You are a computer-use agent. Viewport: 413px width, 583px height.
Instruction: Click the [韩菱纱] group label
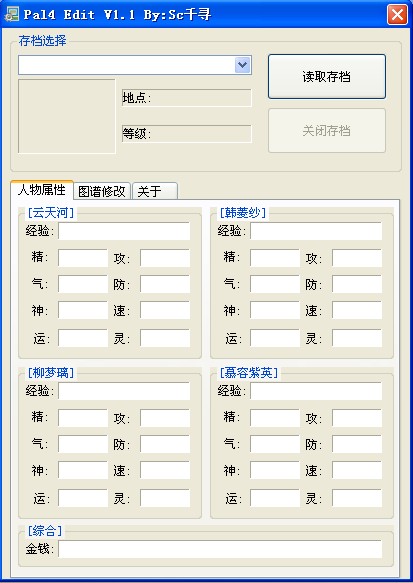(243, 213)
